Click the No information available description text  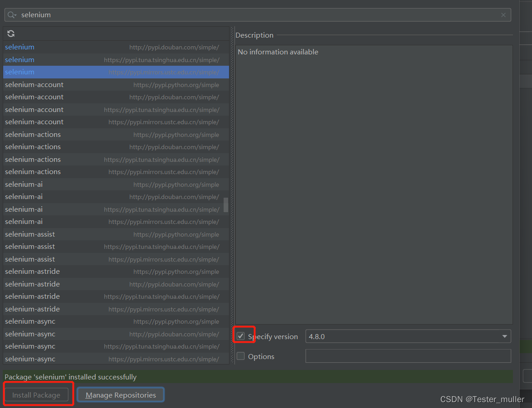[x=278, y=52]
